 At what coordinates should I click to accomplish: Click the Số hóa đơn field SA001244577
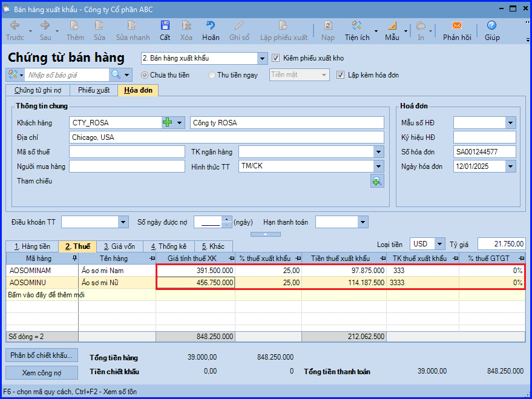coord(485,151)
